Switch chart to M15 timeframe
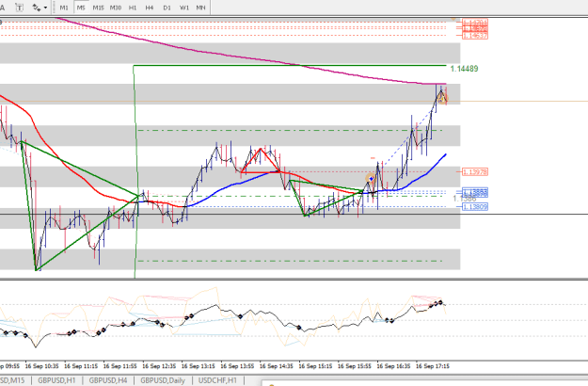Image resolution: width=588 pixels, height=386 pixels. (98, 8)
